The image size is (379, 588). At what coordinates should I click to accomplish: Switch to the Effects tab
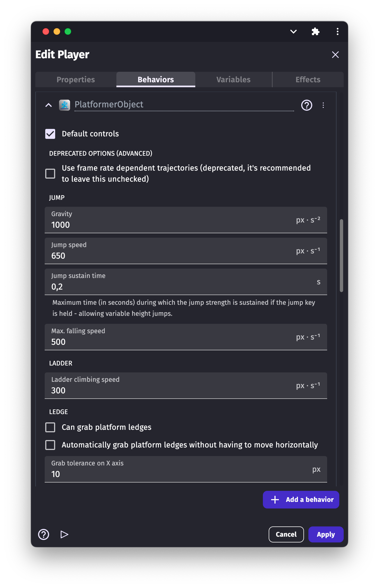(x=308, y=80)
